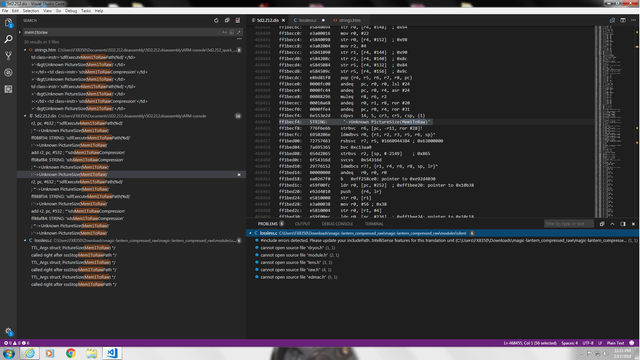Open the Selection menu
Screen dimensions: 640x360
coord(31,11)
